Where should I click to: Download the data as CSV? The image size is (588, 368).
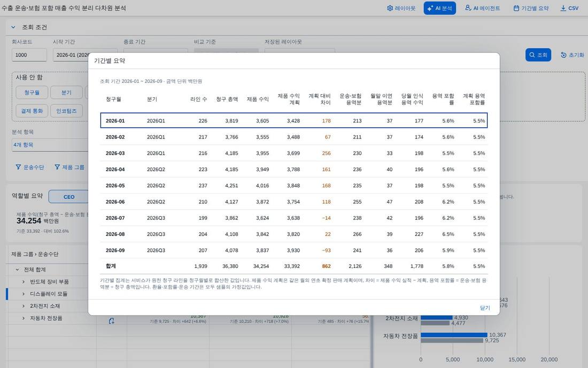tap(569, 8)
